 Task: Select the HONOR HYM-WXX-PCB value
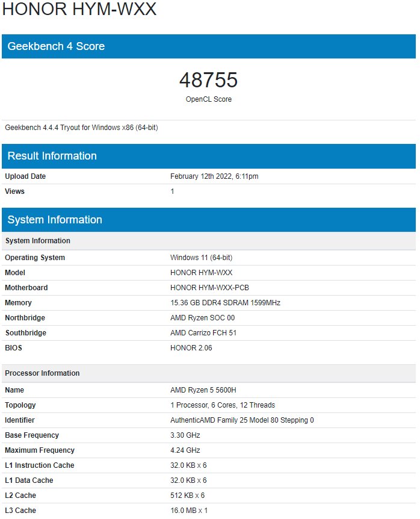[209, 288]
